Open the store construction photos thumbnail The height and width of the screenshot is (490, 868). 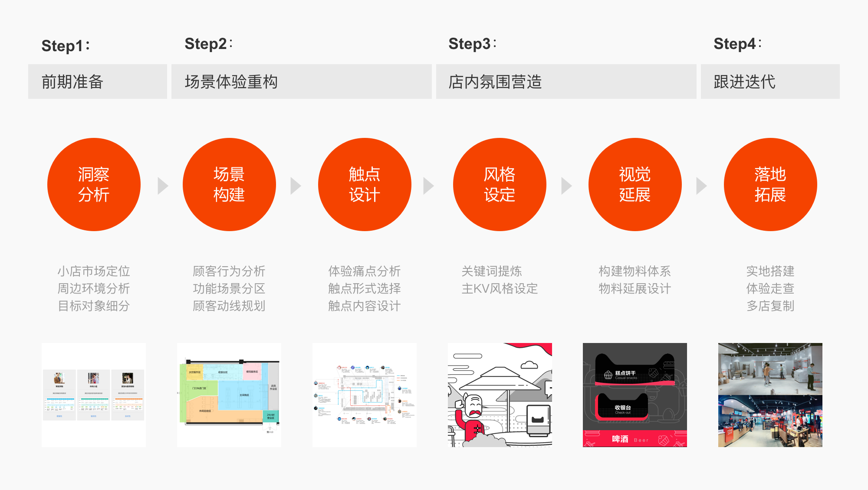(770, 395)
